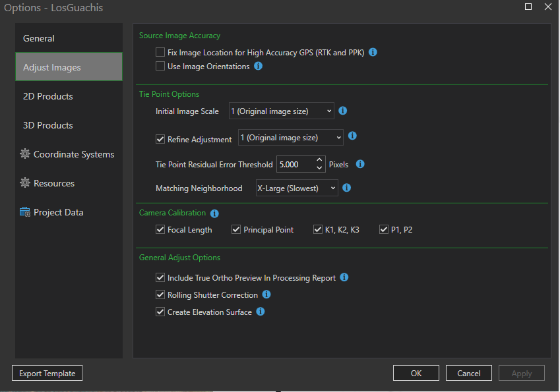
Task: Click the Export Template button
Action: 47,374
